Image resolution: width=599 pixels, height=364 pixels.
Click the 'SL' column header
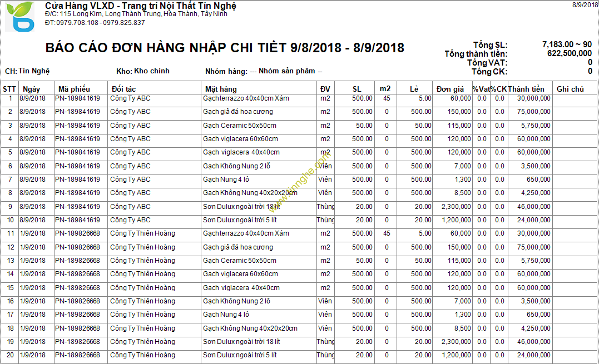pyautogui.click(x=357, y=89)
